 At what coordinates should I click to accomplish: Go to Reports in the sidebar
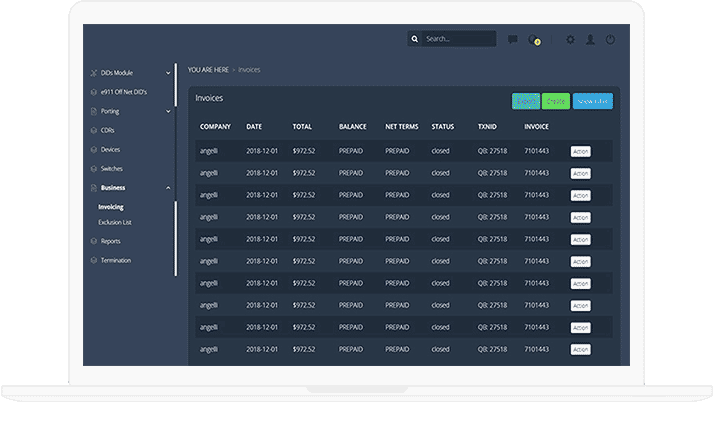pos(111,241)
